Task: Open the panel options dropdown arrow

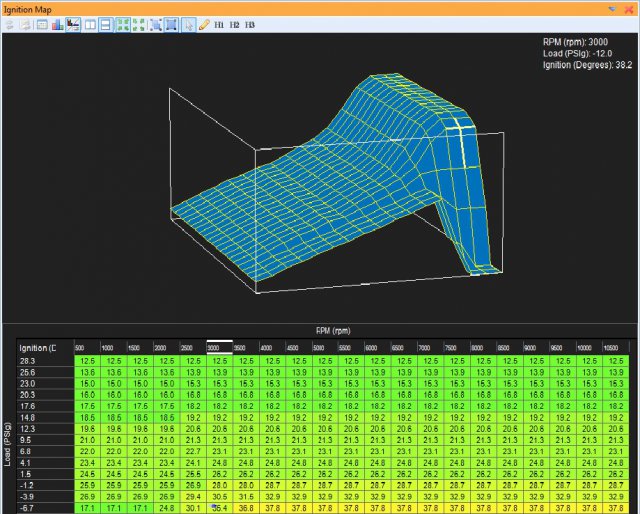Action: pos(613,7)
